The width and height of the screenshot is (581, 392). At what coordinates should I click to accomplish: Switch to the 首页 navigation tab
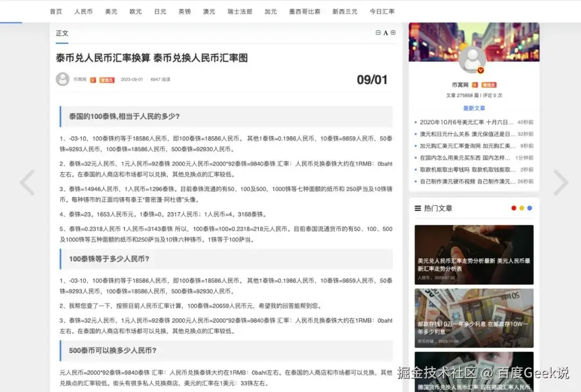tap(56, 11)
